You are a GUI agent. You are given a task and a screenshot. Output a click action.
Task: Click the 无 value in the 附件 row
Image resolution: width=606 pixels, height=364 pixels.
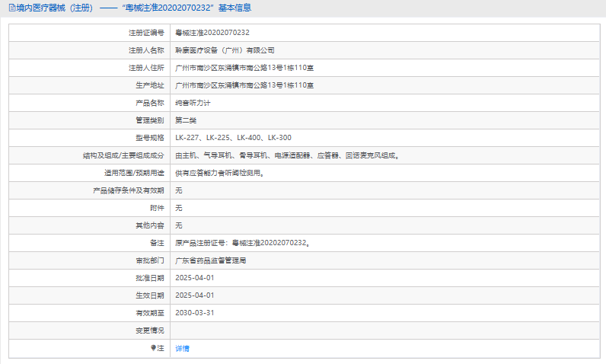click(179, 208)
